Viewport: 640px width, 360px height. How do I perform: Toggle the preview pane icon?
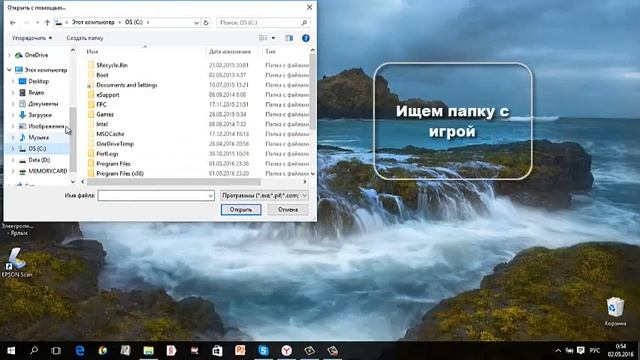coord(289,38)
